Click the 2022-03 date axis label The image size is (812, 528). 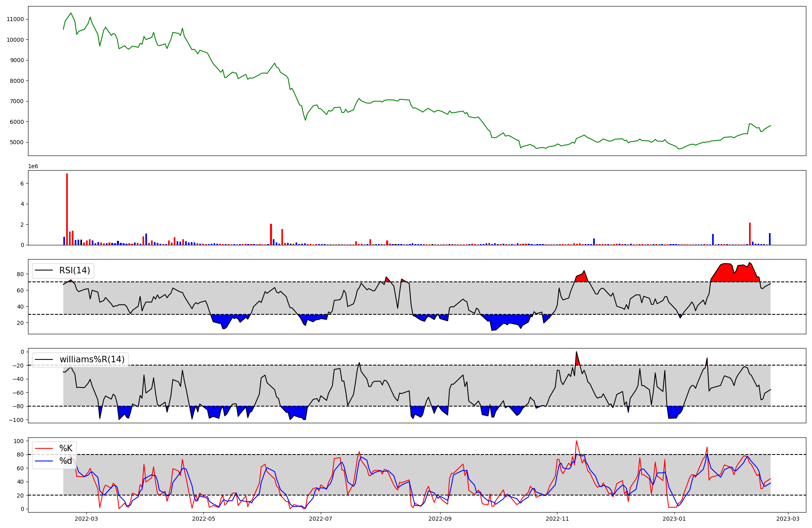coord(86,519)
